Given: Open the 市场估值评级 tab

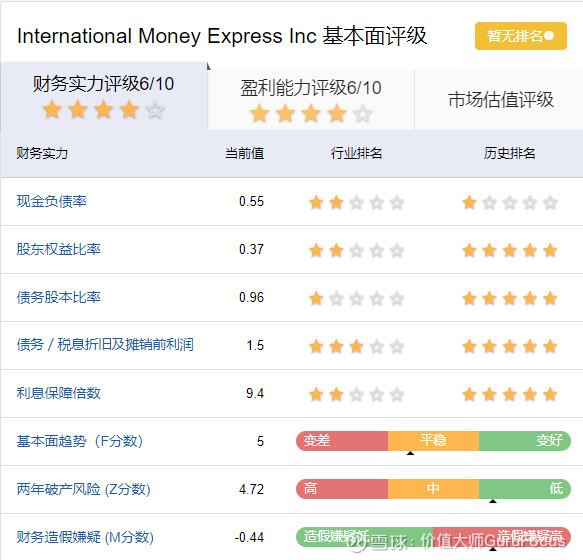Looking at the screenshot, I should [500, 100].
